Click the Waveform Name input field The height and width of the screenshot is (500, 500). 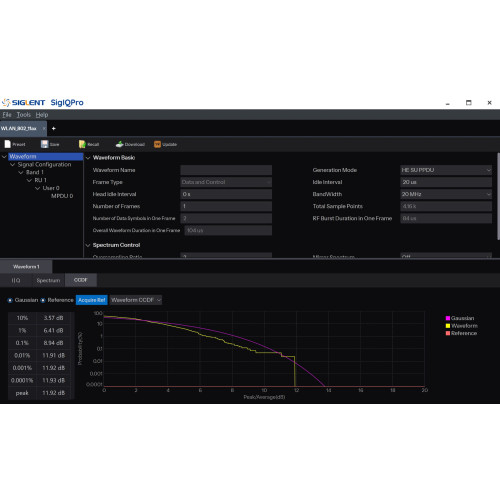[226, 170]
